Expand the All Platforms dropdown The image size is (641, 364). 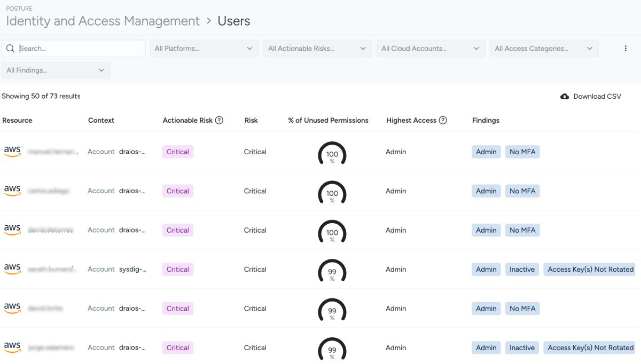point(204,49)
